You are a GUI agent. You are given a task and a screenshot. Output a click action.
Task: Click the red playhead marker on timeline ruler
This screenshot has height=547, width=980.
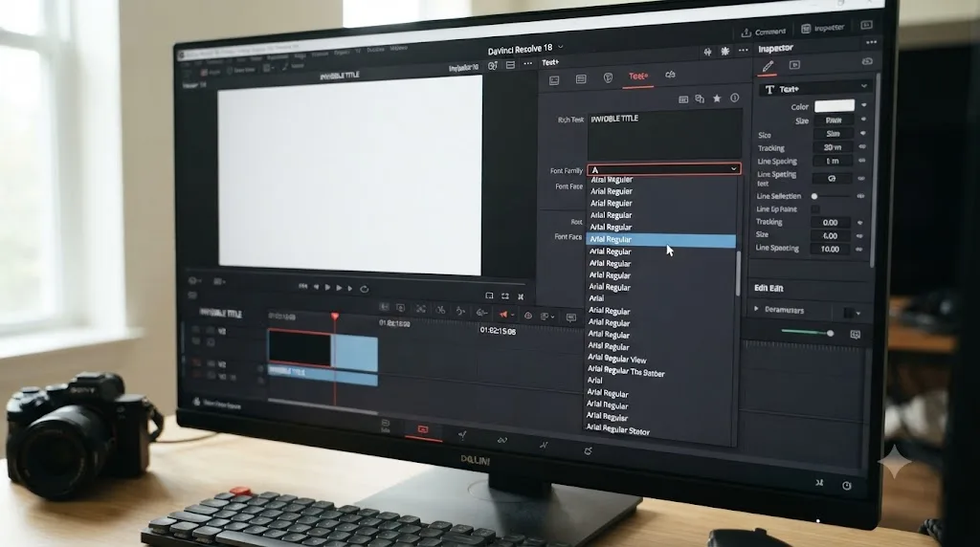(x=335, y=317)
